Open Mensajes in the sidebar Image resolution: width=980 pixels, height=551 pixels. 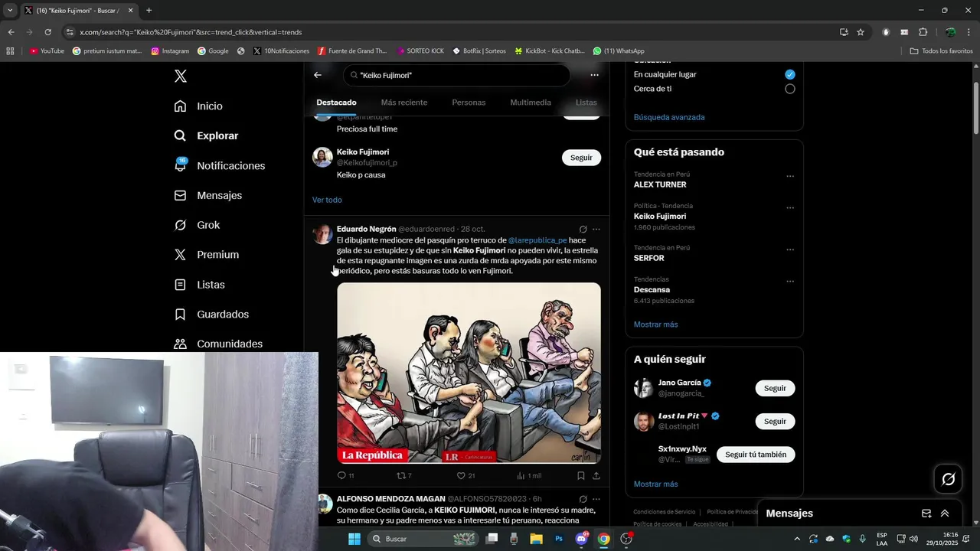pos(207,195)
